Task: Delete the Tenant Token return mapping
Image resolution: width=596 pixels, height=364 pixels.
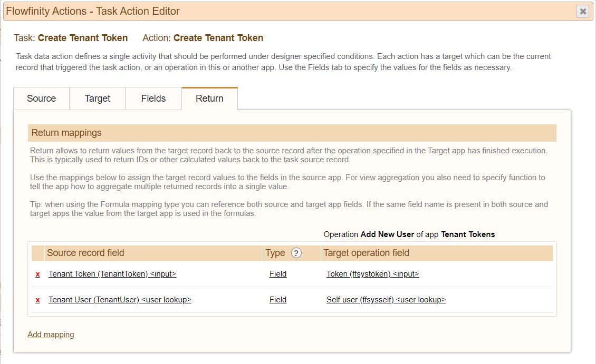Action: (x=37, y=274)
